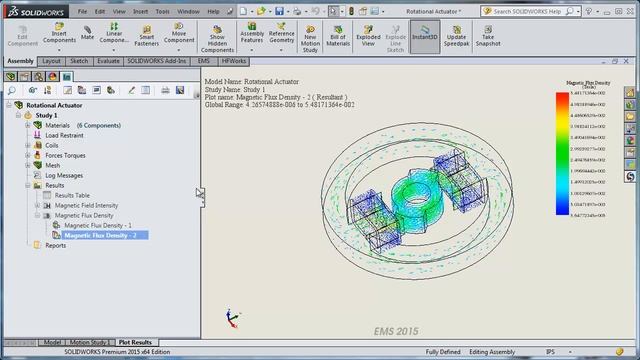Click the IPS unit system in status bar
This screenshot has height=360, width=640.
pos(550,351)
